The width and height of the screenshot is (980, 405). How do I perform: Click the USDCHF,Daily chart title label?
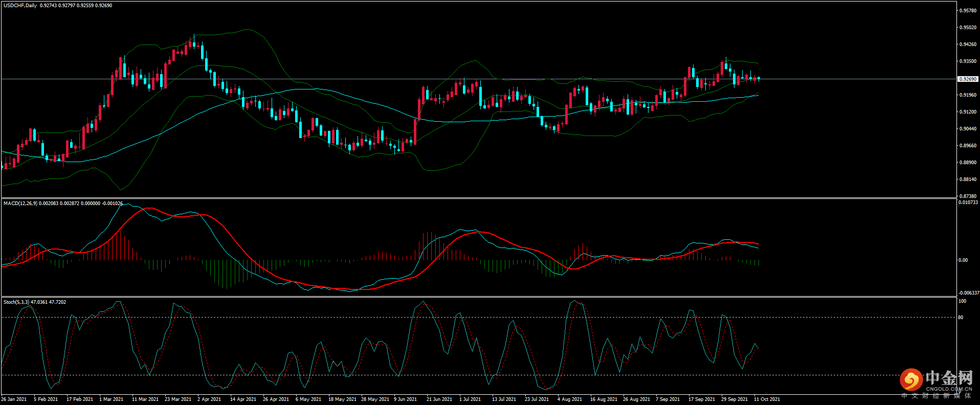click(x=20, y=6)
